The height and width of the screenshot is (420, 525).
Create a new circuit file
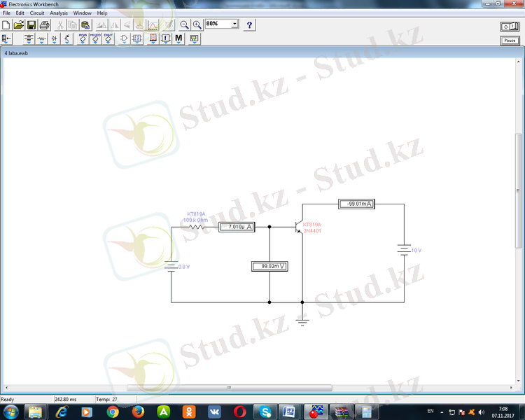(x=6, y=25)
